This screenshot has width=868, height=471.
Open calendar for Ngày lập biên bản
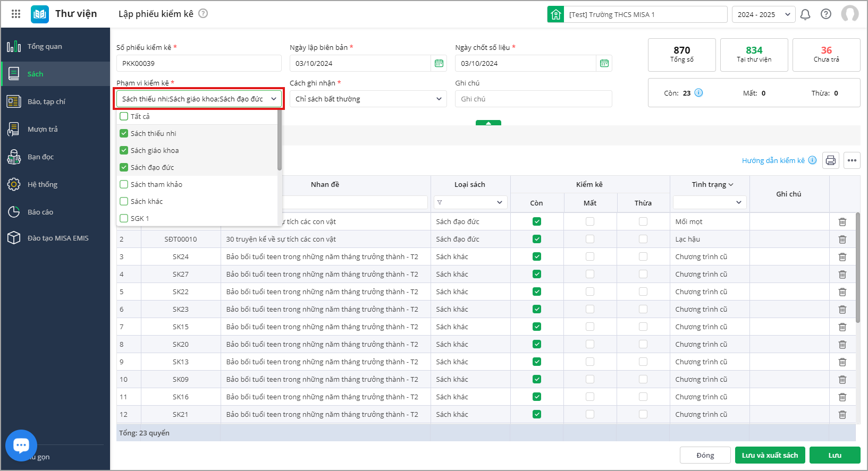click(439, 63)
